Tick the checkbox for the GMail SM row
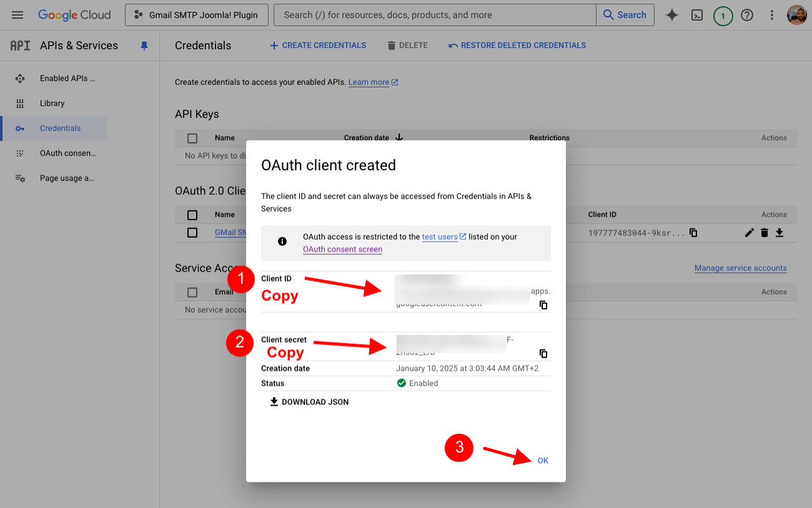812x508 pixels. point(192,233)
